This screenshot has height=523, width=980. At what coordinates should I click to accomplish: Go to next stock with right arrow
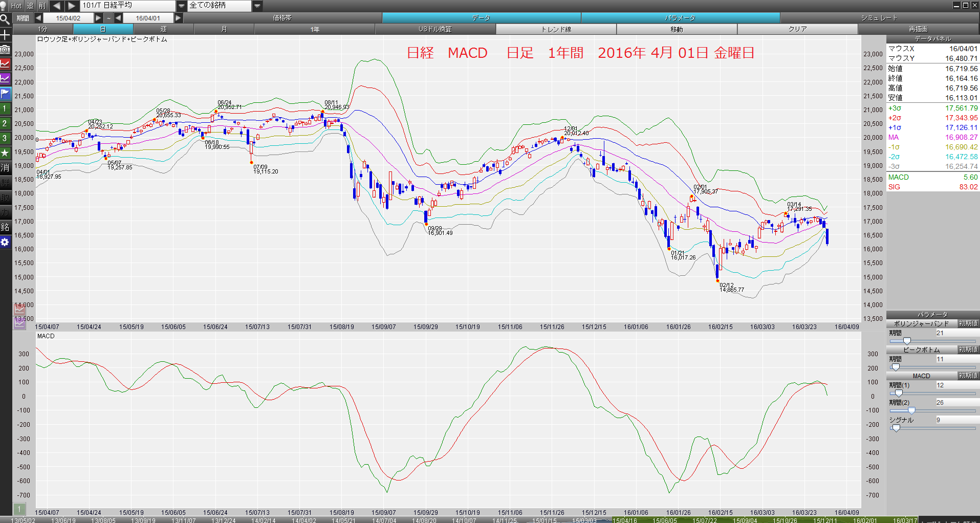(72, 6)
